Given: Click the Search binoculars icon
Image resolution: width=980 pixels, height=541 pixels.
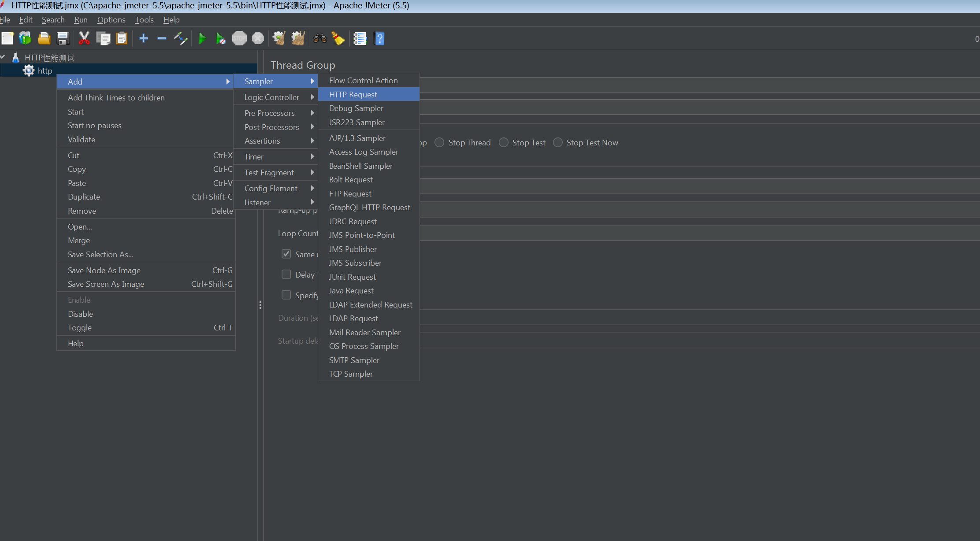Looking at the screenshot, I should coord(320,38).
